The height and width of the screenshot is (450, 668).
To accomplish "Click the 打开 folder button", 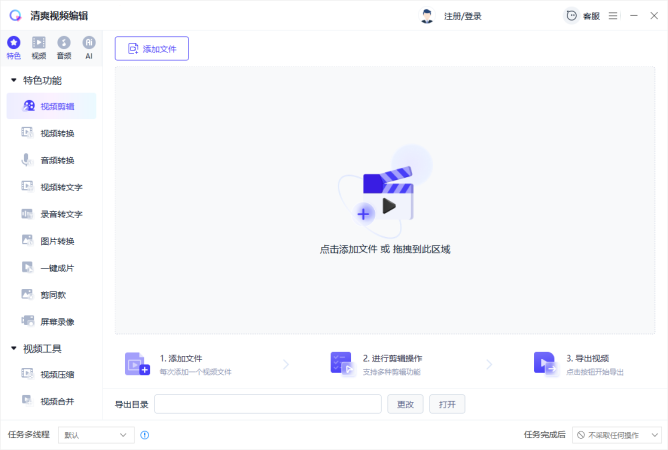I will pos(447,404).
